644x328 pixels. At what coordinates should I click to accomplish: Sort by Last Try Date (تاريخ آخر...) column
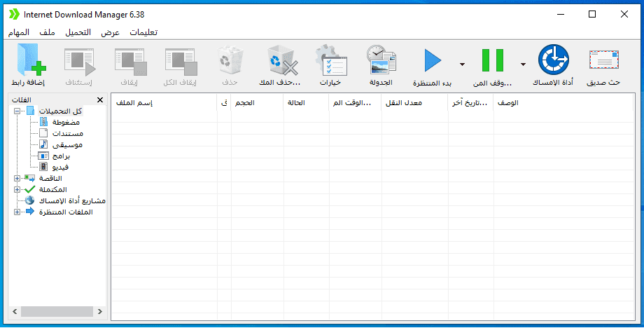[470, 103]
